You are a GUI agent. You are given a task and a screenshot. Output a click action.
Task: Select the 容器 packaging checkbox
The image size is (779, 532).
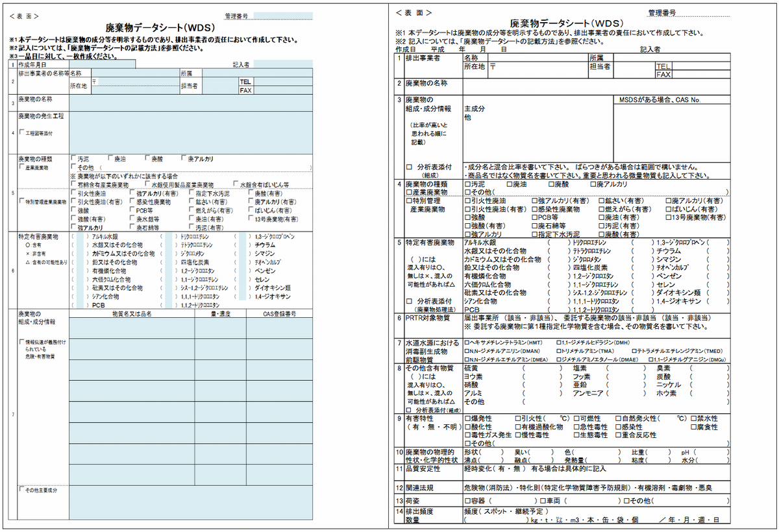467,501
